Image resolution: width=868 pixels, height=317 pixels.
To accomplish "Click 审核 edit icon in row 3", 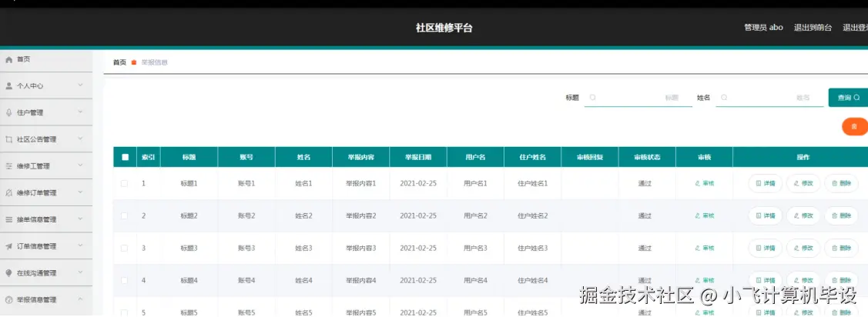I will pos(698,249).
